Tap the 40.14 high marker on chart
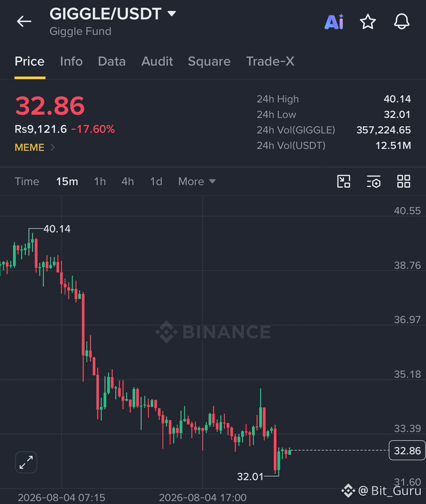 [57, 229]
